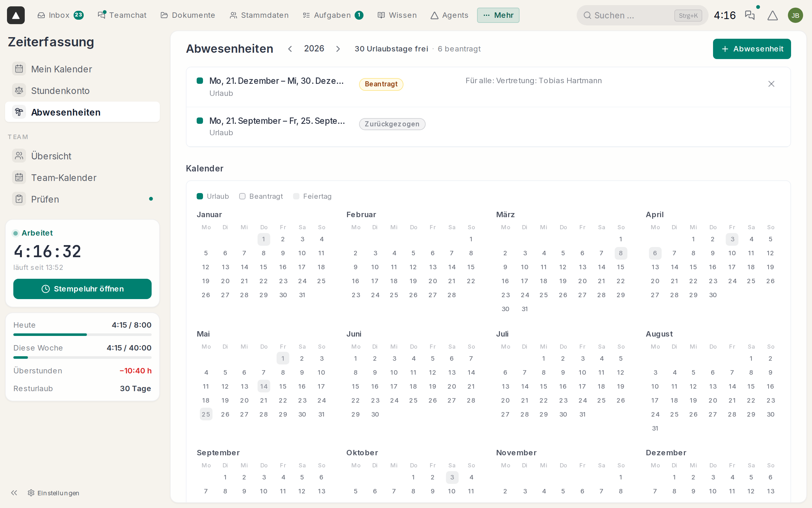Open the Inbox with 23 messages
The image size is (812, 508).
tap(60, 15)
